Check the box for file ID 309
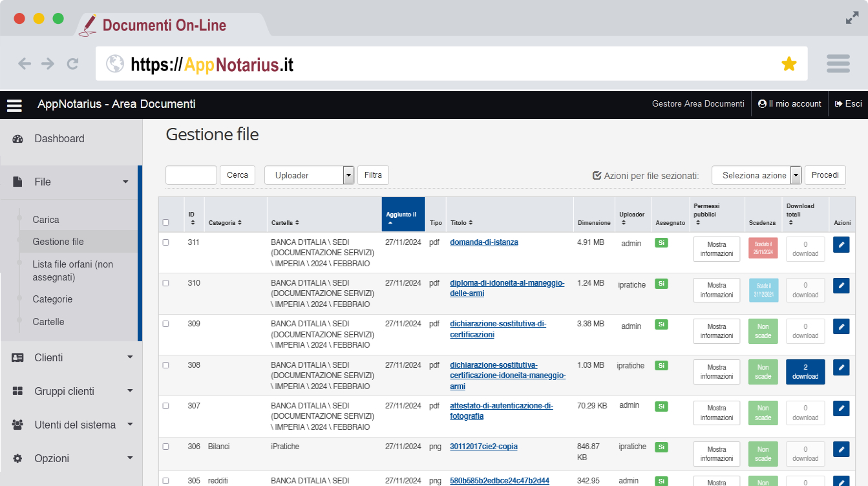Image resolution: width=868 pixels, height=486 pixels. tap(166, 324)
